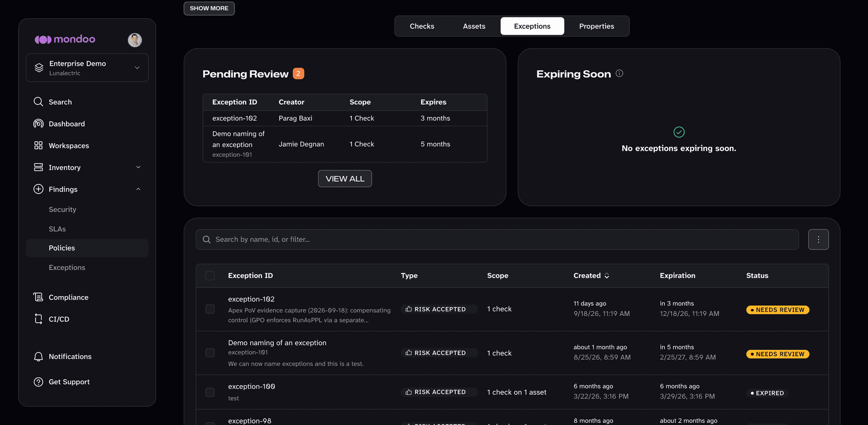868x425 pixels.
Task: Click the mondoo logo
Action: tap(65, 39)
